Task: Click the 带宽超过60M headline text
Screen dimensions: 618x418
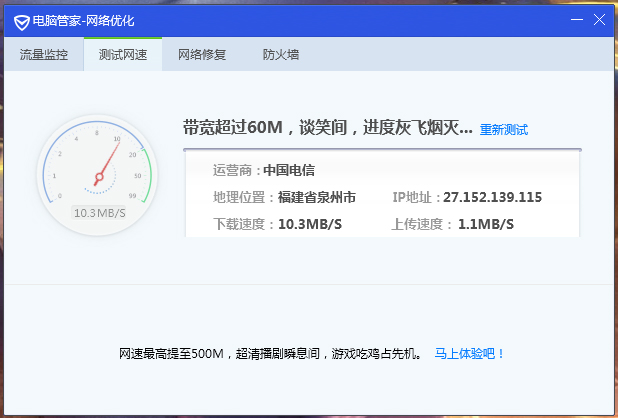Action: tap(327, 128)
